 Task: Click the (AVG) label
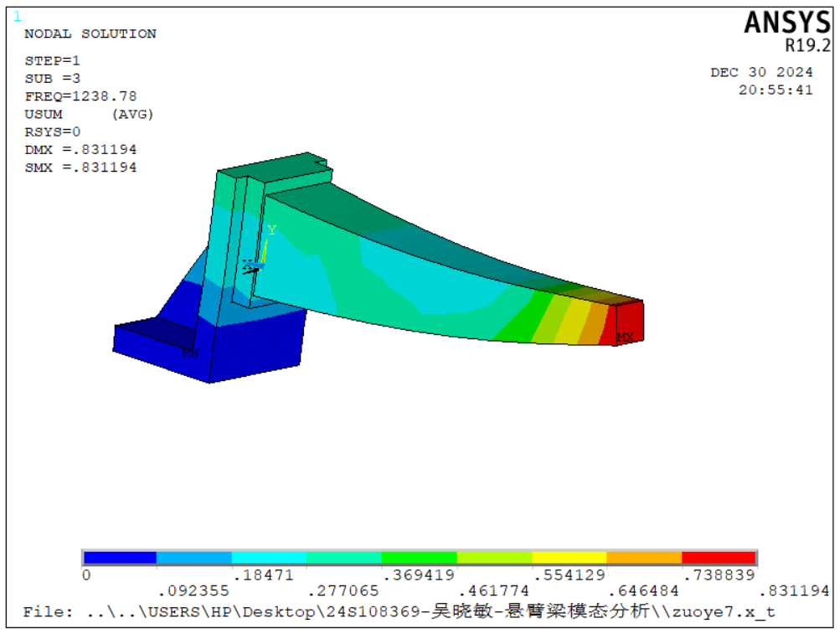(132, 114)
